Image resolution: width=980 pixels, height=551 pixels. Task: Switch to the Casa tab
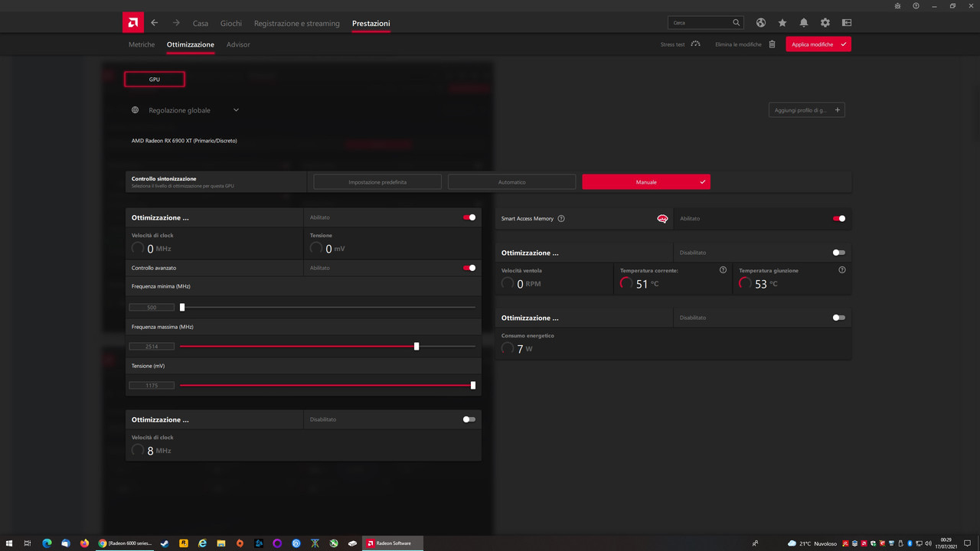point(201,24)
